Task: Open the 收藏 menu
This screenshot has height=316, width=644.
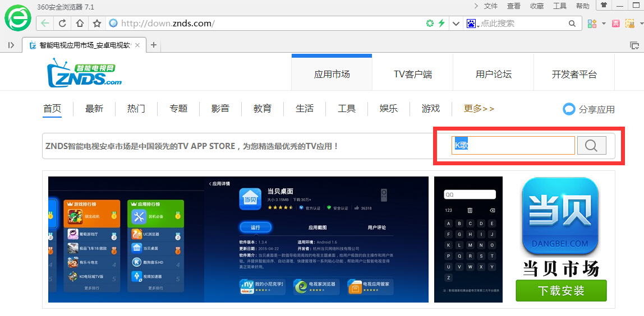Action: pyautogui.click(x=537, y=6)
